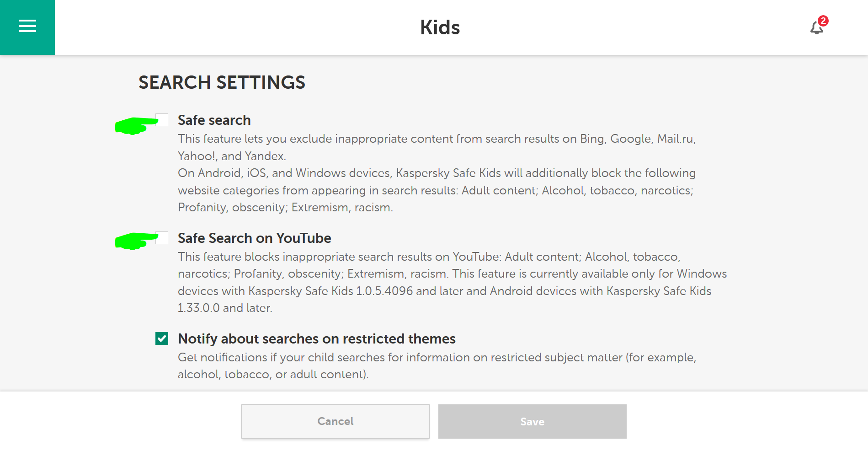Click the YouTube feature description paragraph
The height and width of the screenshot is (451, 868).
click(x=452, y=282)
